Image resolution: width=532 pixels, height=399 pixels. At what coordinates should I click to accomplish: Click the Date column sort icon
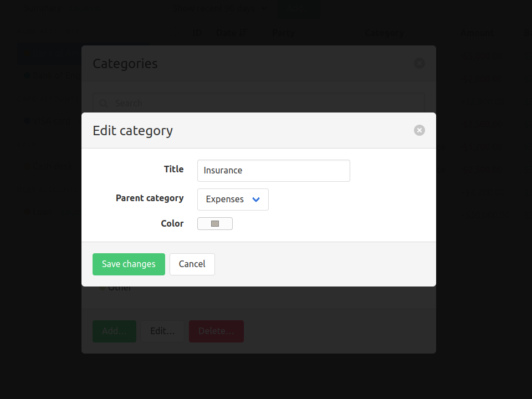[244, 33]
